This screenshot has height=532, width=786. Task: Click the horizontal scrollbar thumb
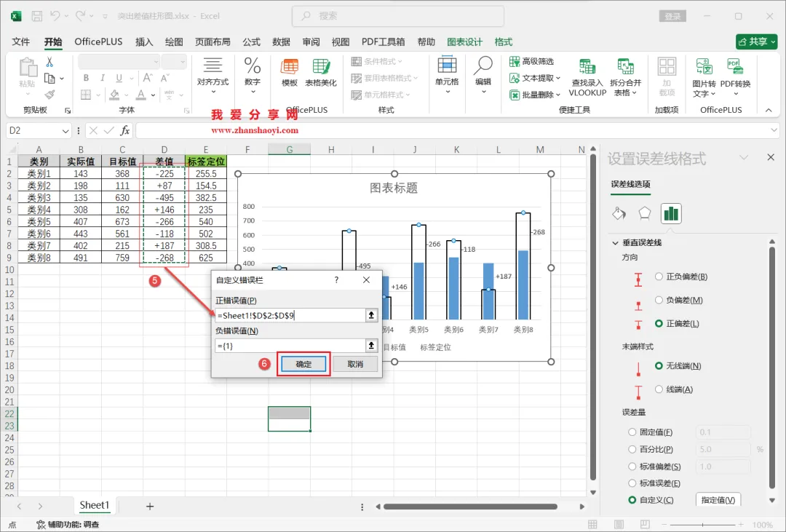point(469,507)
